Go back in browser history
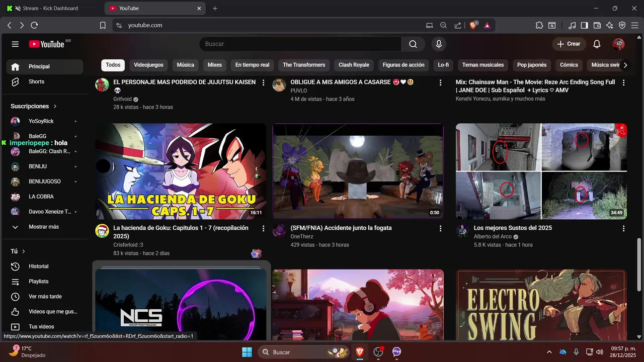The image size is (644, 362). [x=9, y=25]
